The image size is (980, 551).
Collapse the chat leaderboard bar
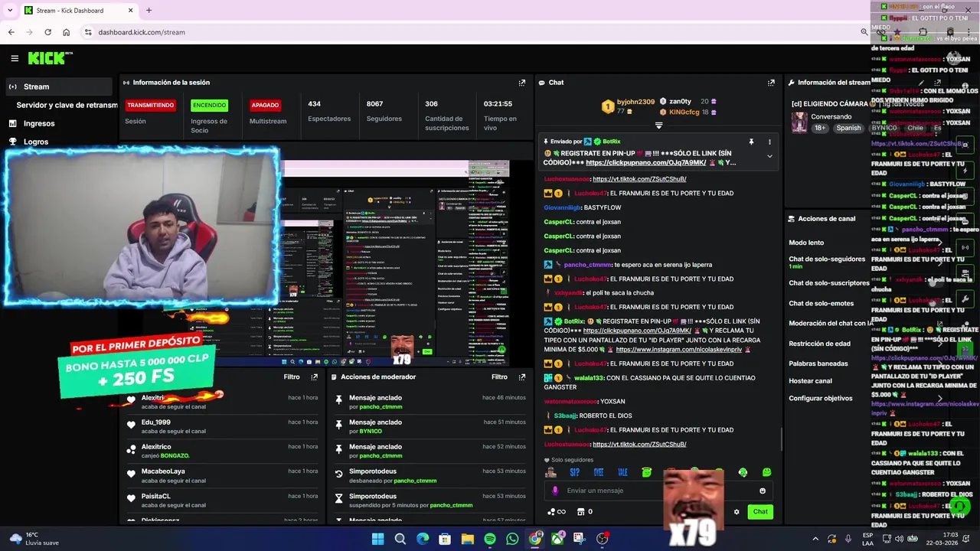coord(658,125)
